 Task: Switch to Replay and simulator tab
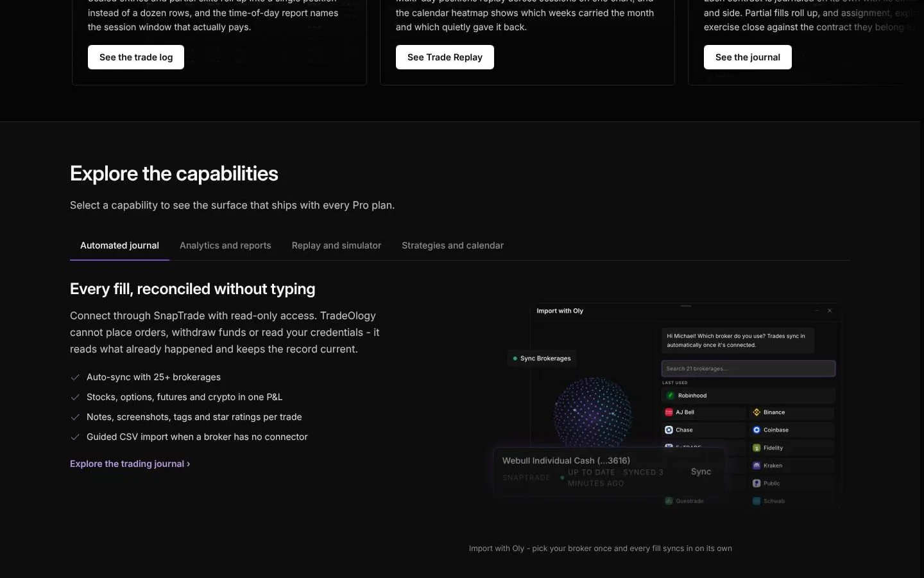click(336, 245)
